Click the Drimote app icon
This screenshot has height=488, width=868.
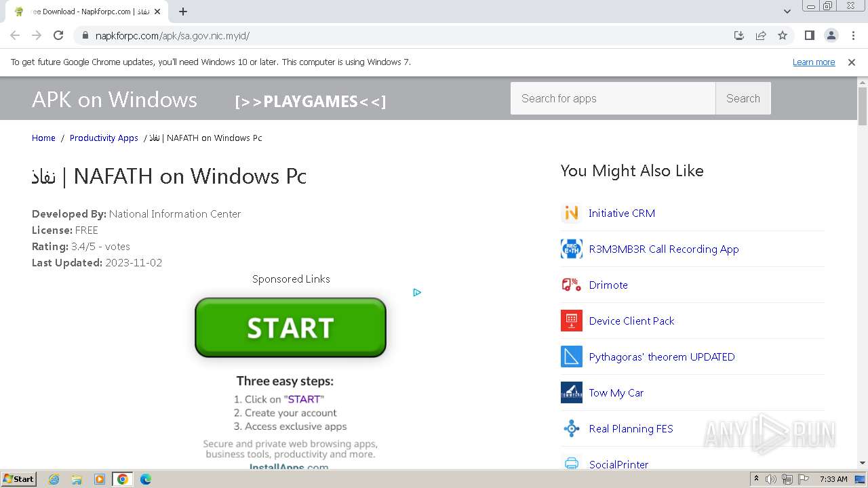pyautogui.click(x=572, y=285)
